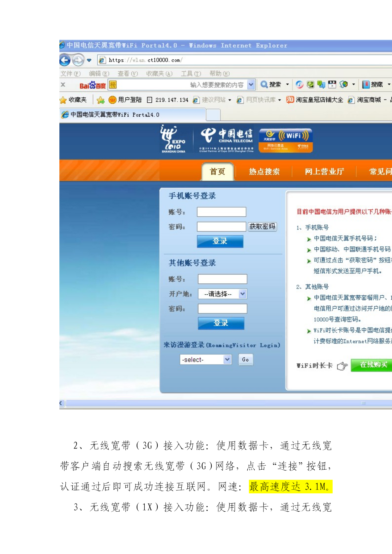The height and width of the screenshot is (554, 392).
Task: Open the 文件(F) menu
Action: click(70, 74)
